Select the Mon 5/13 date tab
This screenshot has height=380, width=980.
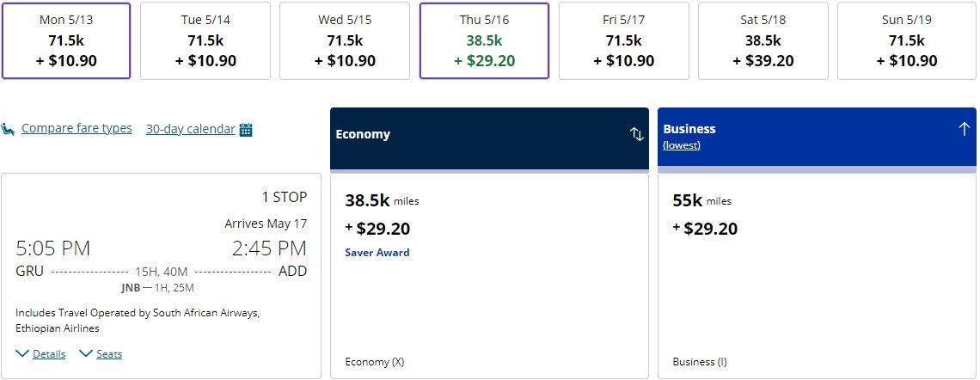(x=65, y=40)
